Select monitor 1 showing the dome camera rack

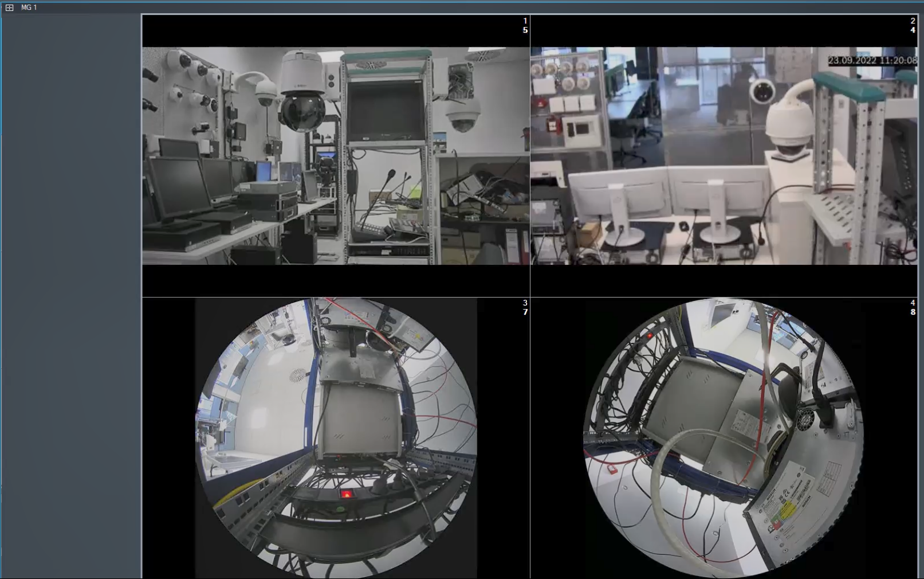tap(336, 155)
